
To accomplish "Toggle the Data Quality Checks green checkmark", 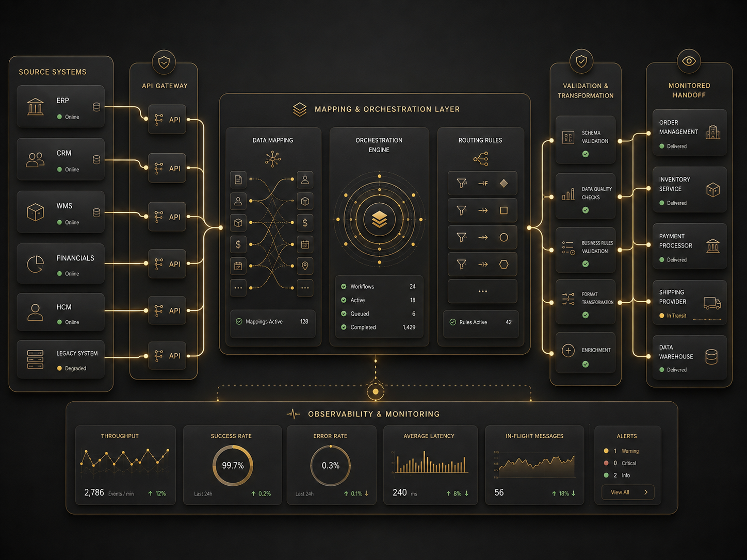I will [x=586, y=210].
